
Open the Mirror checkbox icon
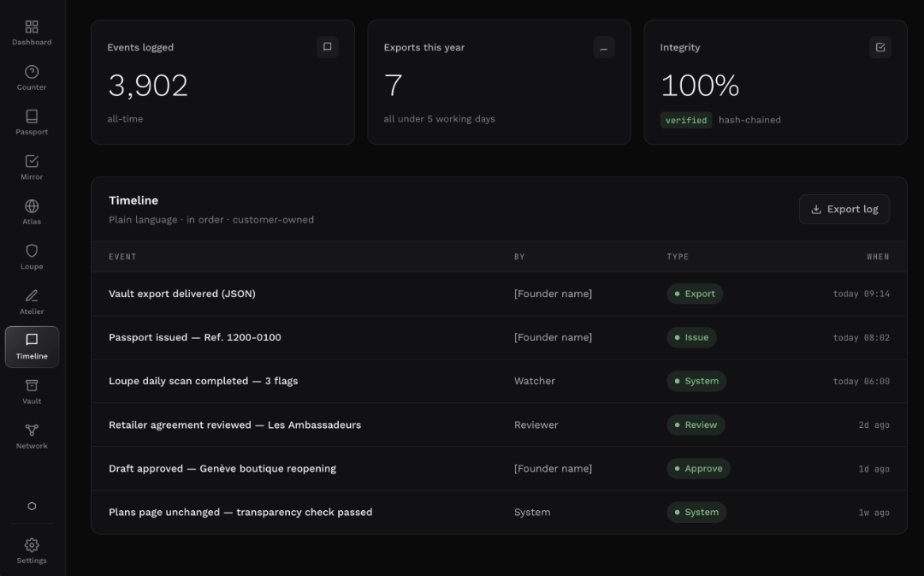32,161
